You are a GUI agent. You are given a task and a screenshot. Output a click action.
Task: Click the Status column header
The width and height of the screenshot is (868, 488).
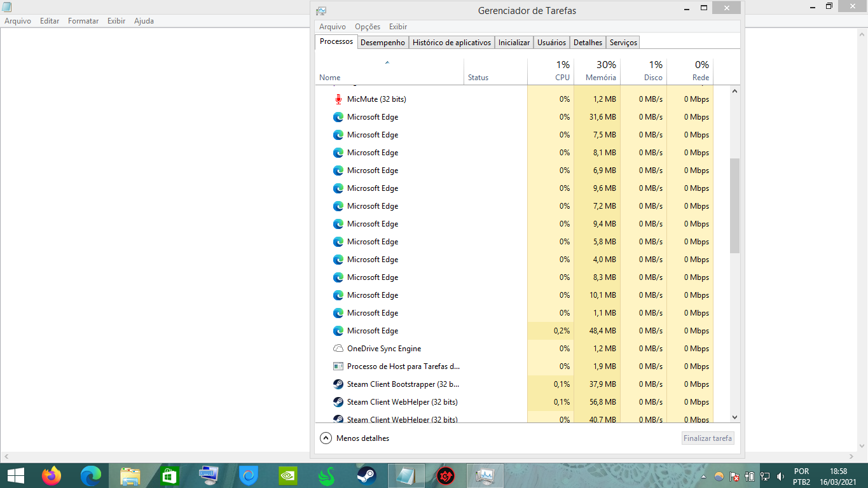pos(495,71)
